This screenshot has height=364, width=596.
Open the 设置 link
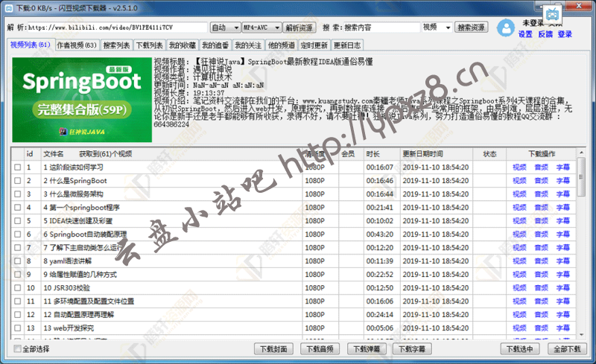(x=525, y=34)
